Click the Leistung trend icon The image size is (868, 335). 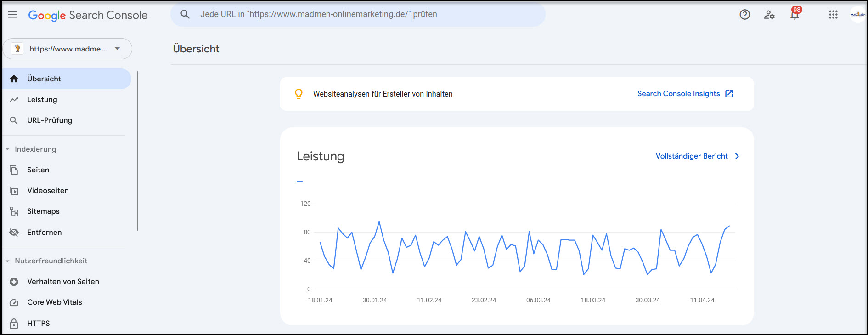14,99
